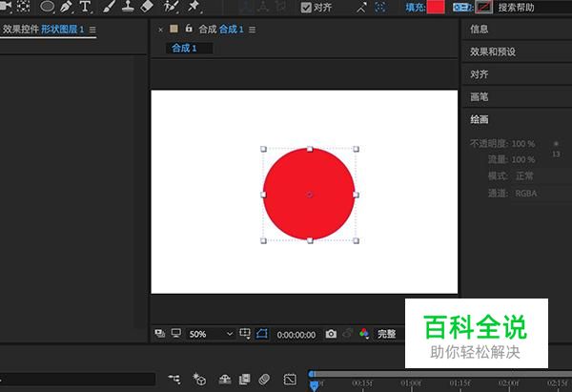Image resolution: width=572 pixels, height=392 pixels.
Task: Select the Brush tool
Action: [109, 7]
